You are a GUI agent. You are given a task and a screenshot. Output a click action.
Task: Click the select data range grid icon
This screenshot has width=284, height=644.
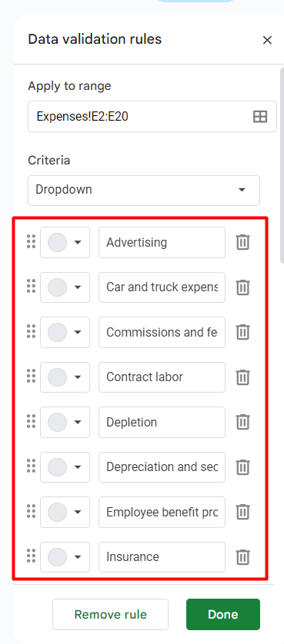(x=259, y=117)
